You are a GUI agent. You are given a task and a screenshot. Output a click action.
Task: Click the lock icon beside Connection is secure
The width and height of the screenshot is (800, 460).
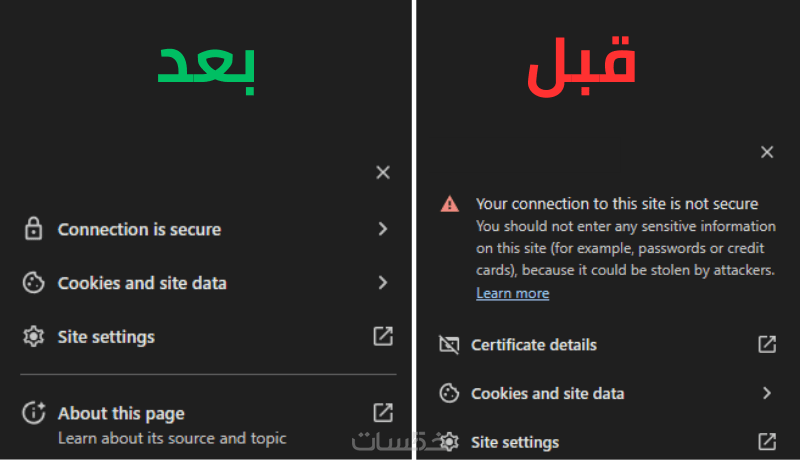point(33,229)
